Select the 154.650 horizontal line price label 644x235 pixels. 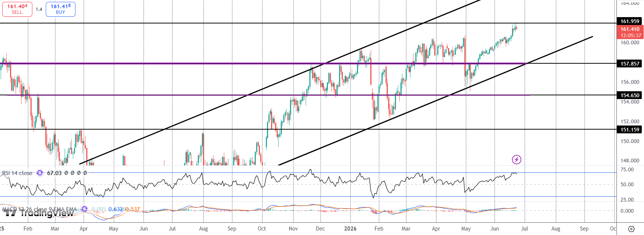[x=630, y=95]
